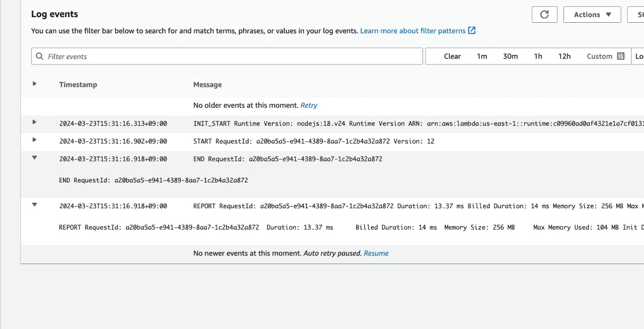The height and width of the screenshot is (329, 644).
Task: Open the Custom time range picker
Action: (x=599, y=56)
